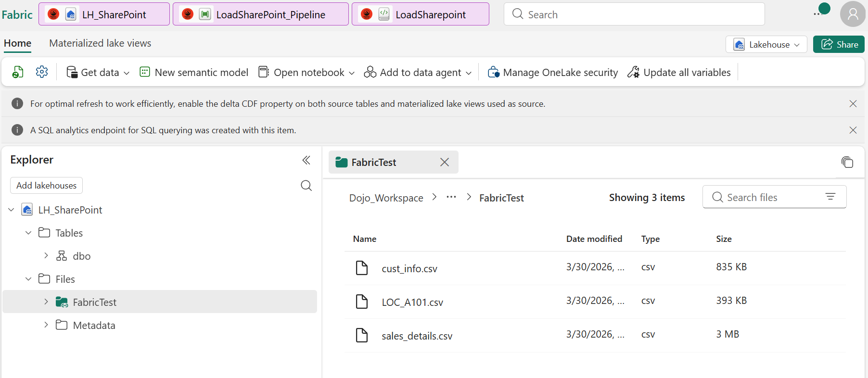Dismiss the SQL analytics endpoint banner
868x378 pixels.
click(853, 130)
